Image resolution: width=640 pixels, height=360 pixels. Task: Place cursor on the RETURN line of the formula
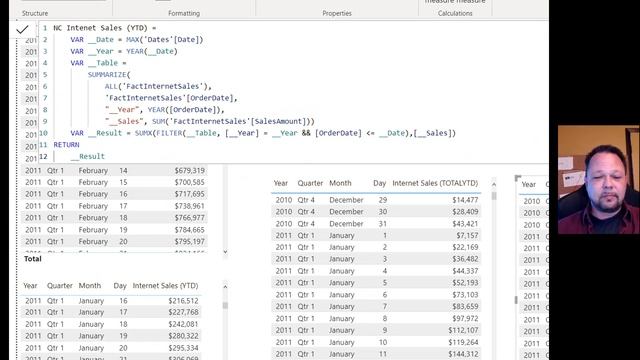pos(66,145)
